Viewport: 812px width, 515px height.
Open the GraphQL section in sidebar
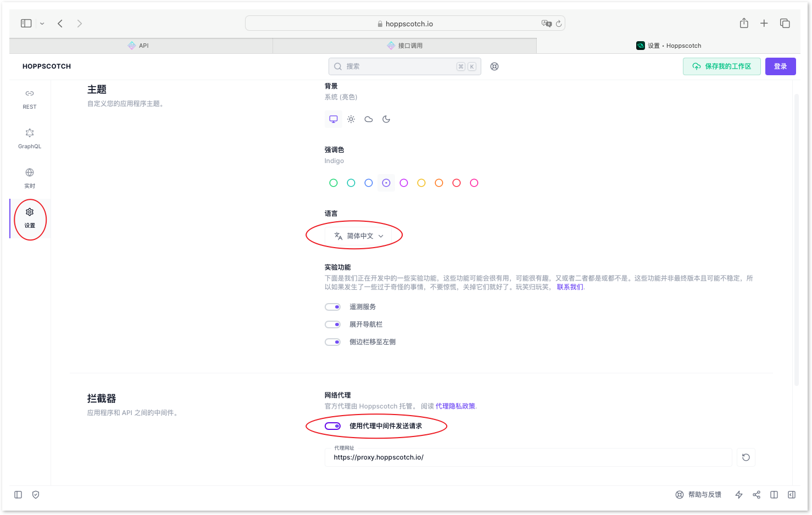point(30,139)
